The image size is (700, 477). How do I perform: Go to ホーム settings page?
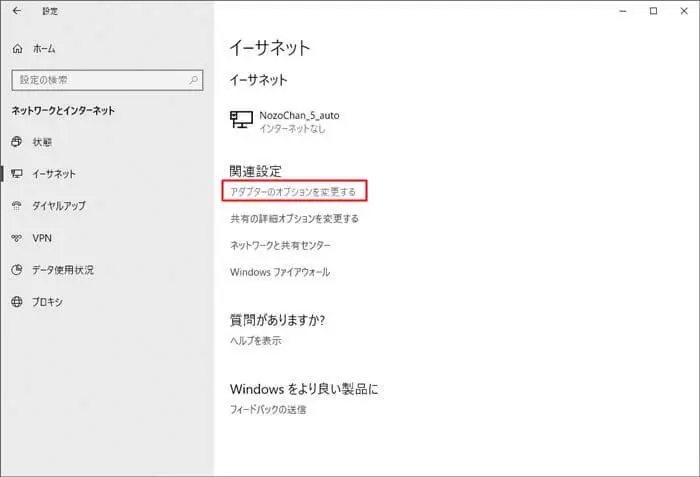[x=43, y=48]
